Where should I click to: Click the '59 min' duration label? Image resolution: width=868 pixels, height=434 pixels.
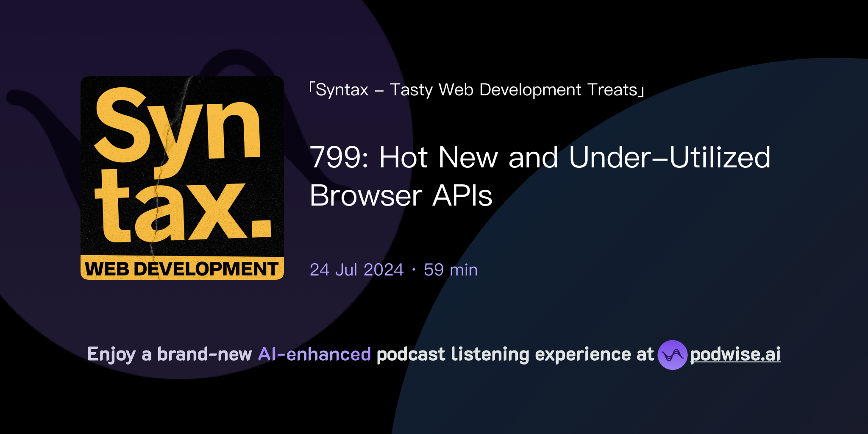(x=451, y=270)
